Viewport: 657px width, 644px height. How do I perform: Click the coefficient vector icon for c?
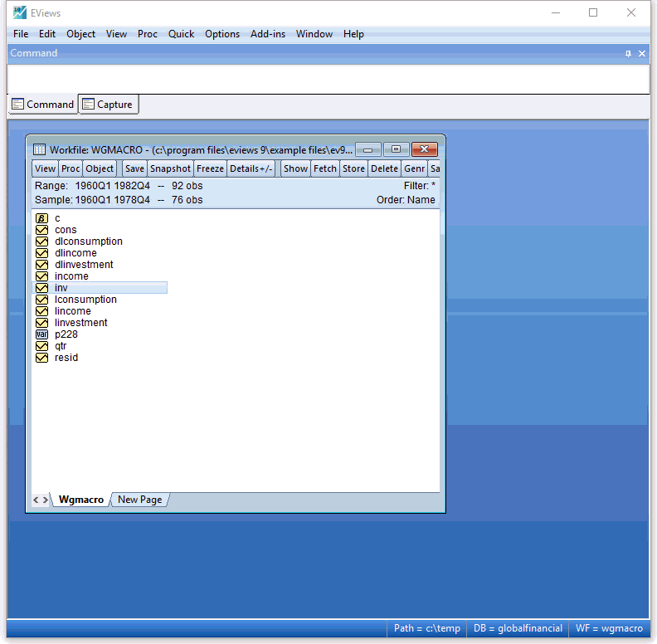(x=41, y=218)
